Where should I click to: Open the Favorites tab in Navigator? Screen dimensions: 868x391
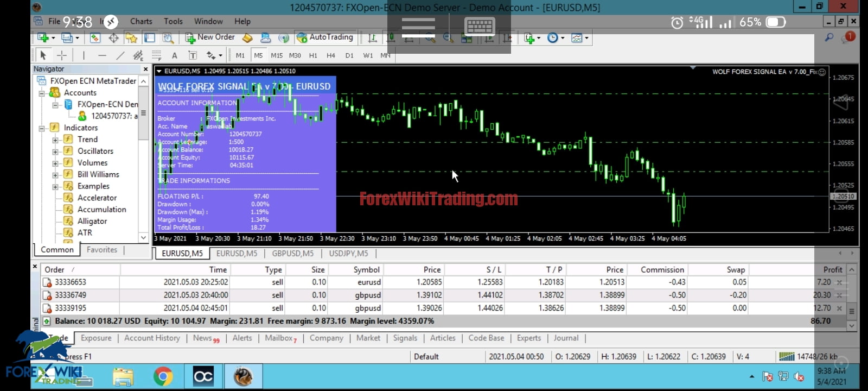pyautogui.click(x=102, y=250)
